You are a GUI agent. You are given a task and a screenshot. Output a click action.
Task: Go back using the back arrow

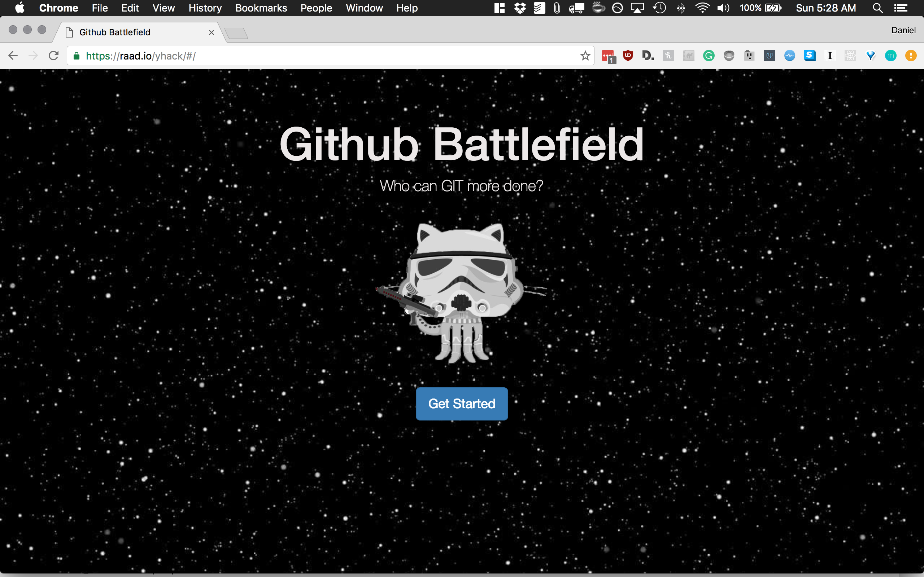pyautogui.click(x=13, y=56)
